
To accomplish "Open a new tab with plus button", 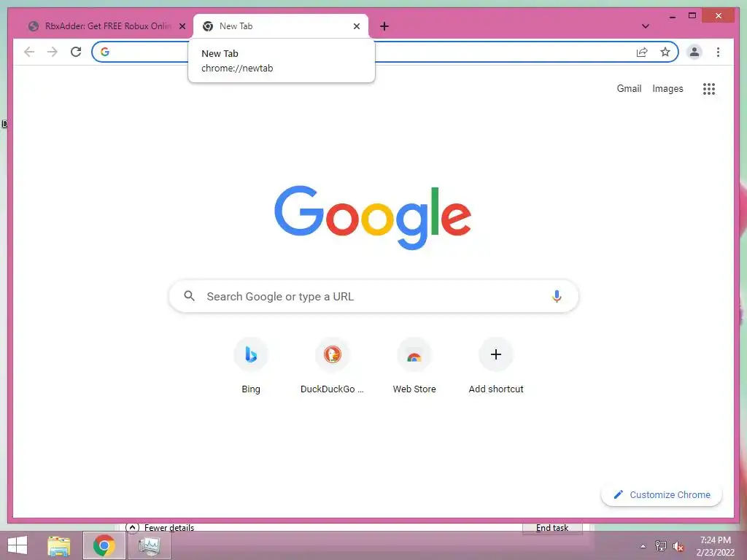I will (x=384, y=26).
